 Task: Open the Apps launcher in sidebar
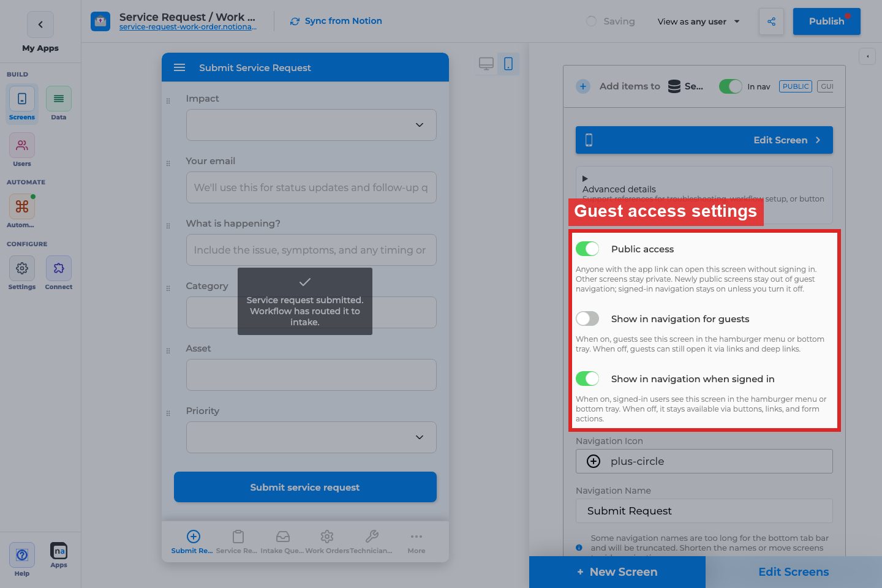[59, 556]
